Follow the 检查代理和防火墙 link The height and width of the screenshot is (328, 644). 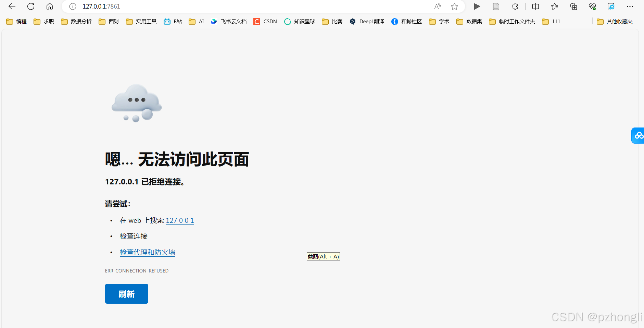click(147, 252)
